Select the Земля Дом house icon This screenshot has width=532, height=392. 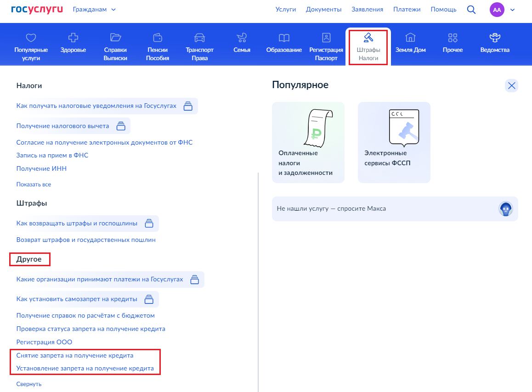(x=411, y=37)
